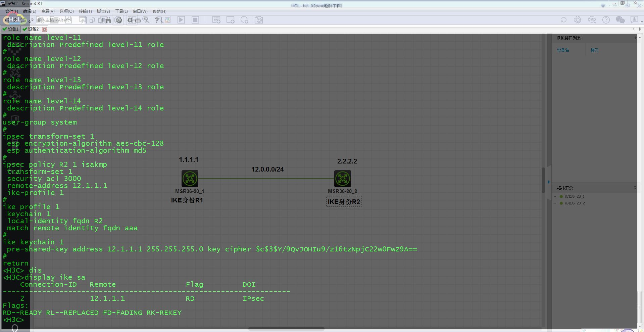Viewport: 644px width, 332px height.
Task: Open the 窗口(W) menu
Action: (x=140, y=11)
